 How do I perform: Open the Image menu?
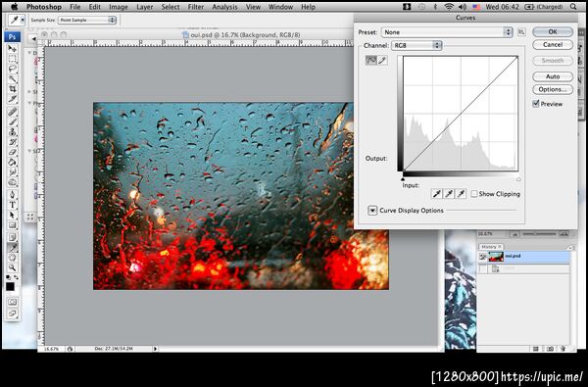coord(119,7)
